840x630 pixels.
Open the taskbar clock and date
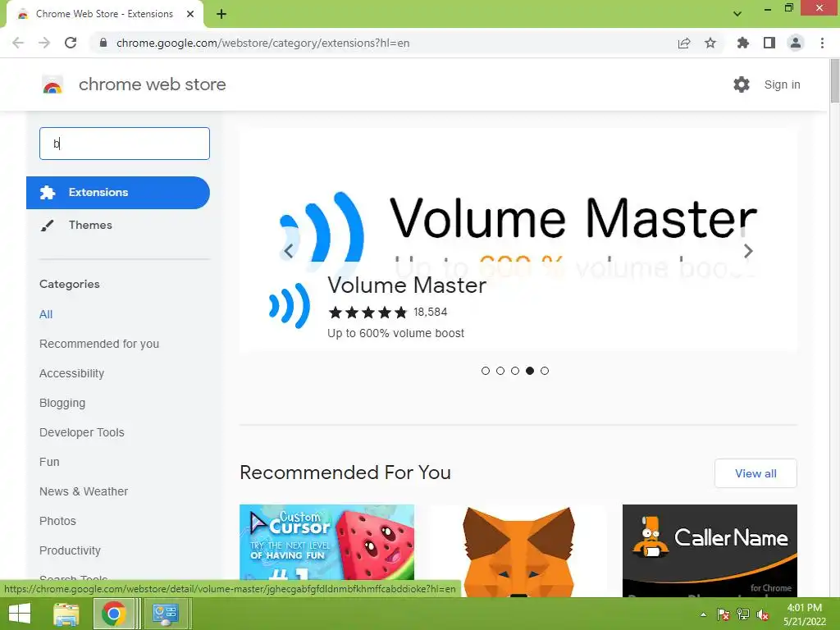pyautogui.click(x=805, y=614)
